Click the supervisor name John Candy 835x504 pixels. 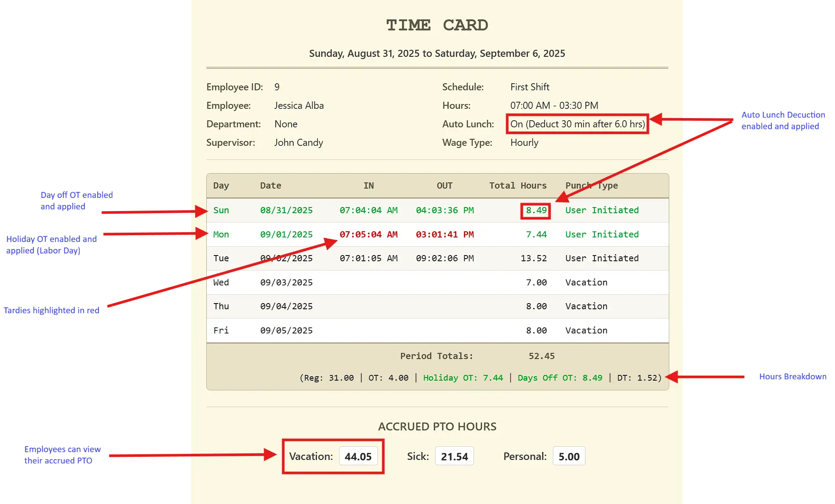298,142
